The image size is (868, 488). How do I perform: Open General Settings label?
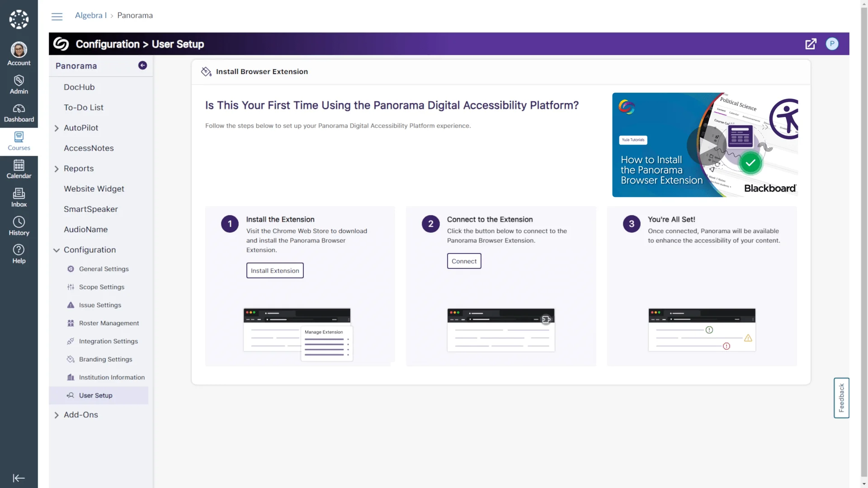pos(104,269)
